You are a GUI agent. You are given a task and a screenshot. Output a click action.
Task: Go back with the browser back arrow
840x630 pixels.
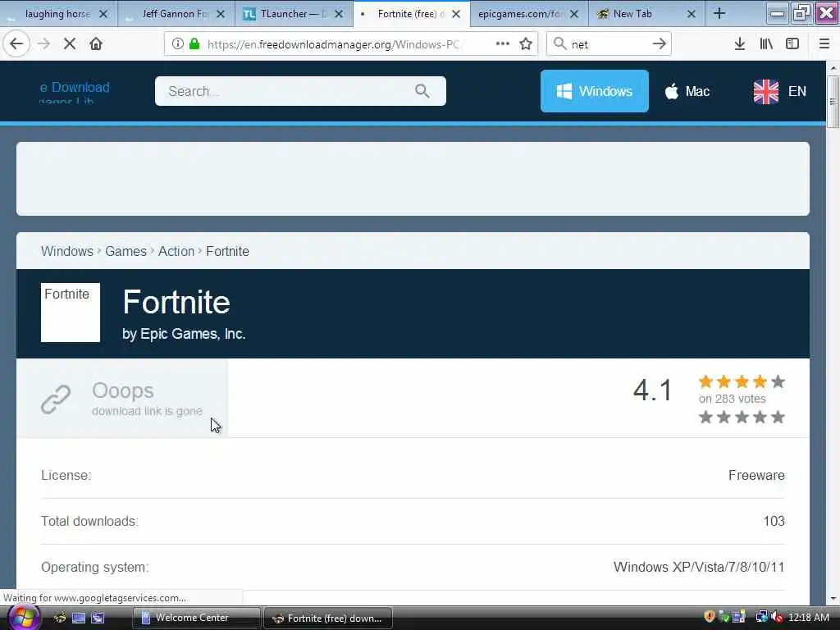16,44
